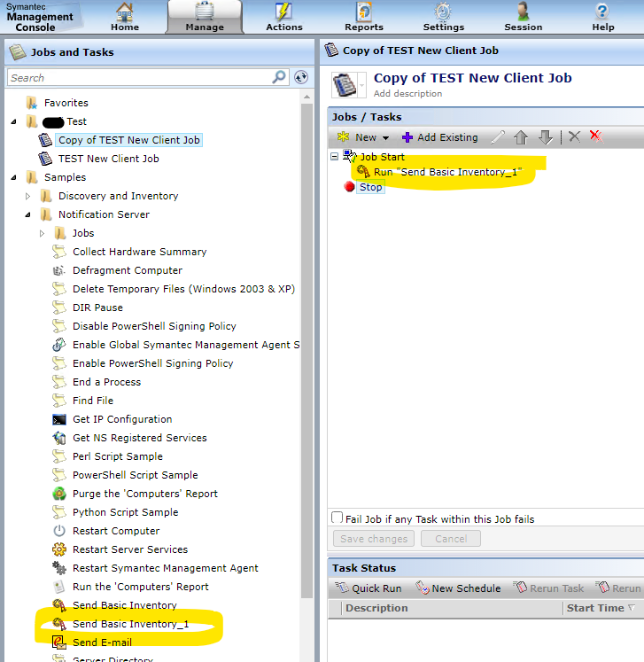The width and height of the screenshot is (644, 662).
Task: Click the Perl Script Sample icon
Action: [x=59, y=456]
